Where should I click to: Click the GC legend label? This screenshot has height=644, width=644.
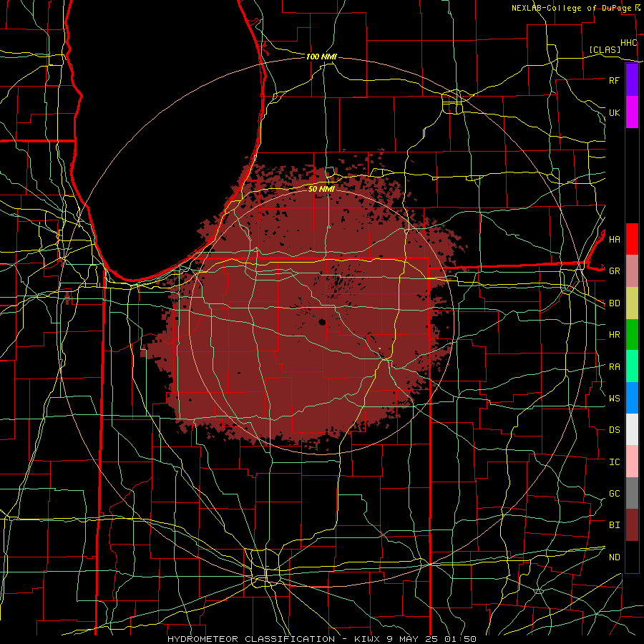(614, 493)
